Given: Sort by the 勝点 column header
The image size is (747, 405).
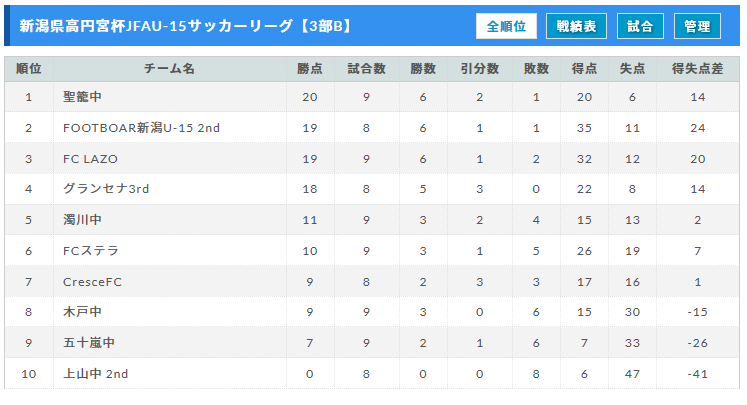Looking at the screenshot, I should (x=310, y=69).
